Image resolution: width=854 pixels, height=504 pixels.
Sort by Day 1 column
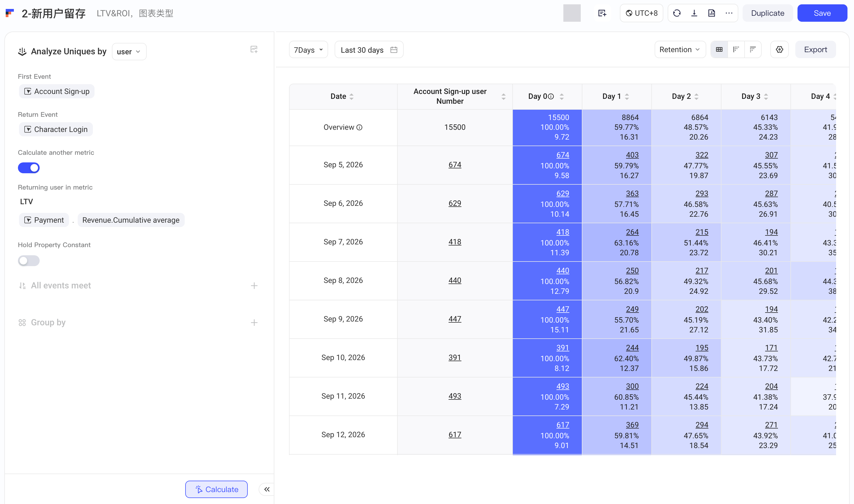627,96
